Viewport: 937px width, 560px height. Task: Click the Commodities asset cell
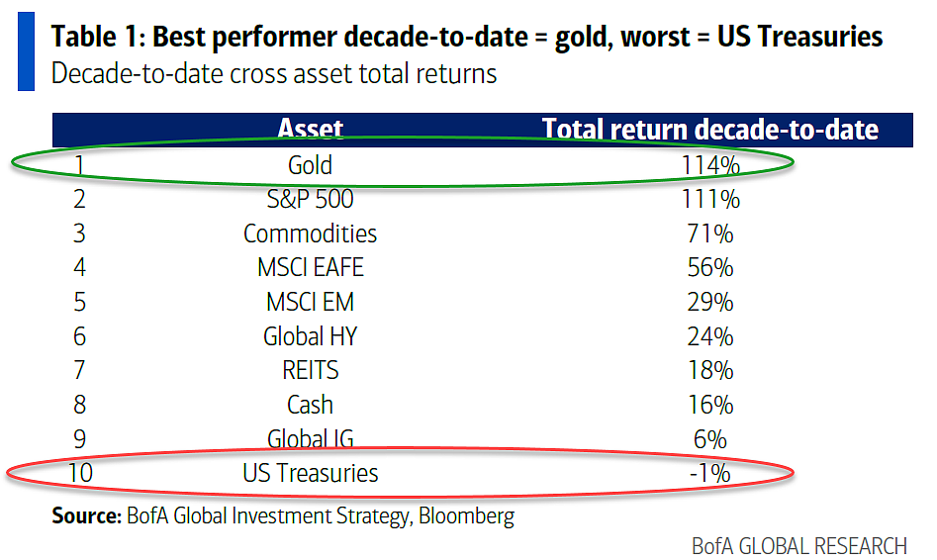point(310,233)
